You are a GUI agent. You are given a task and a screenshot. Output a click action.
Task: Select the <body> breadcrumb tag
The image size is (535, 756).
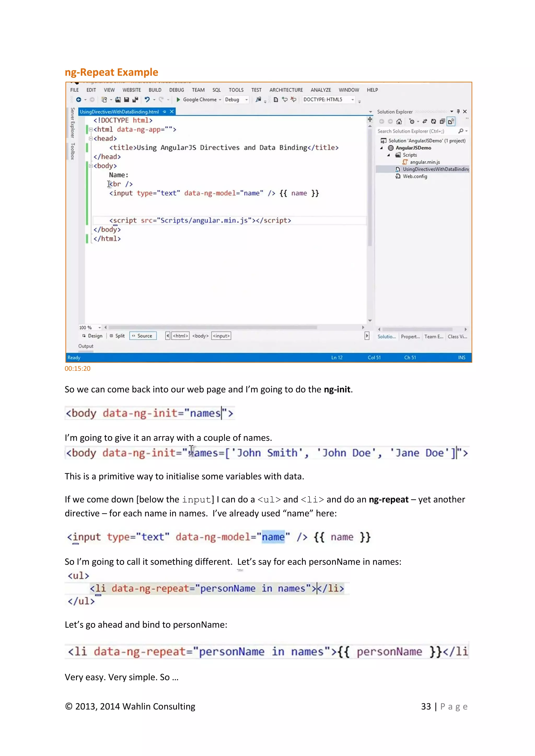pos(200,336)
